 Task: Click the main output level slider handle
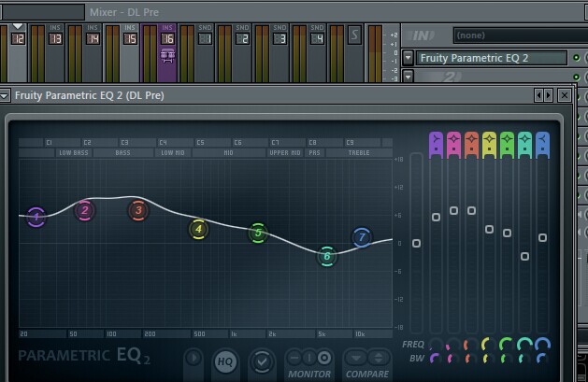click(416, 244)
